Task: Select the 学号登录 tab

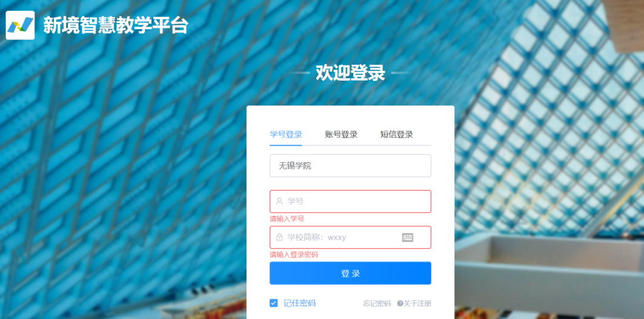Action: click(x=286, y=134)
